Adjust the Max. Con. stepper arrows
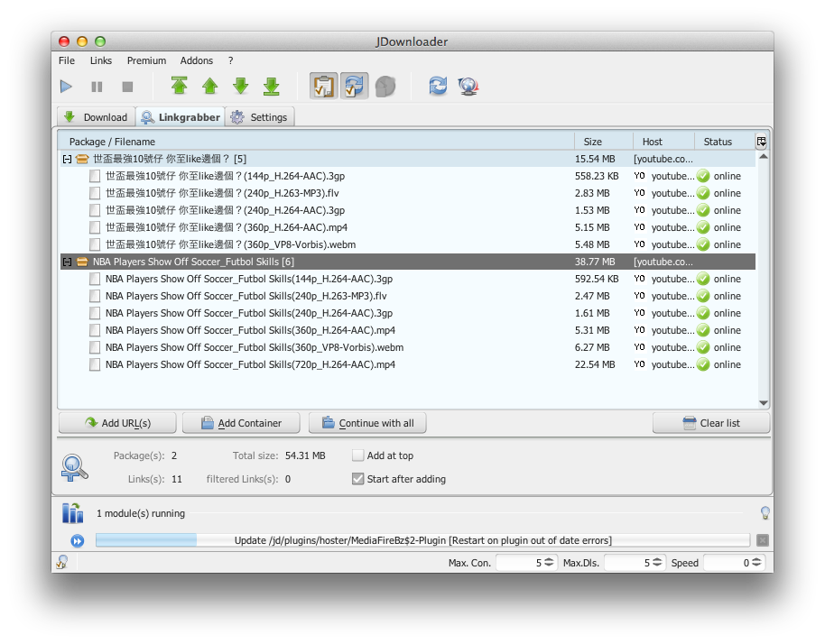Image resolution: width=825 pixels, height=644 pixels. (x=549, y=562)
